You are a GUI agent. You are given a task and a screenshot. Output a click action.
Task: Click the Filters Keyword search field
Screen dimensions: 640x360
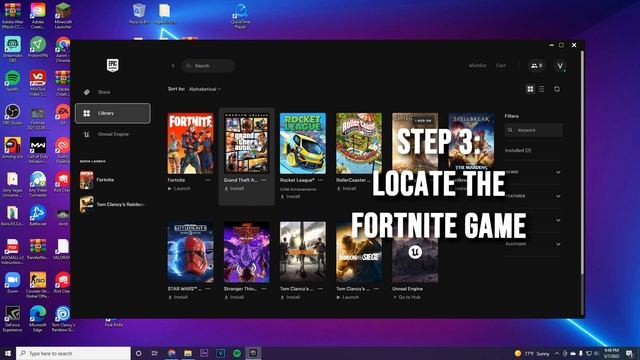(534, 130)
